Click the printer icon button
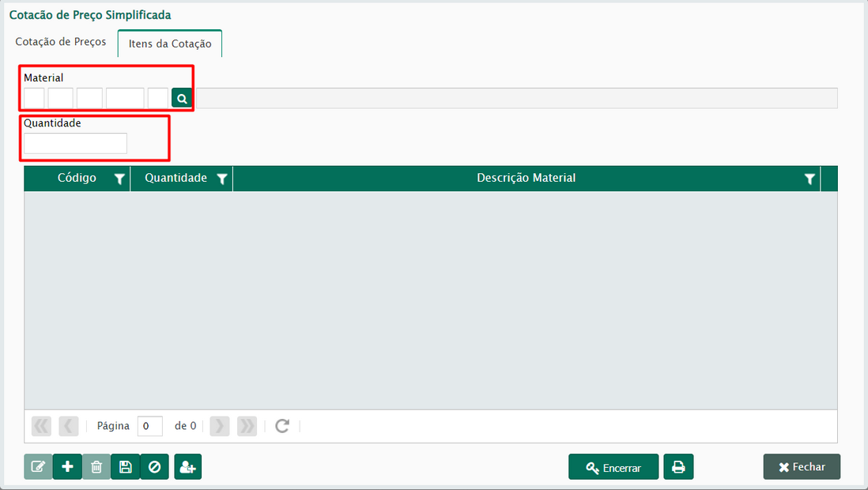Screen dimensions: 868x490 click(x=678, y=467)
